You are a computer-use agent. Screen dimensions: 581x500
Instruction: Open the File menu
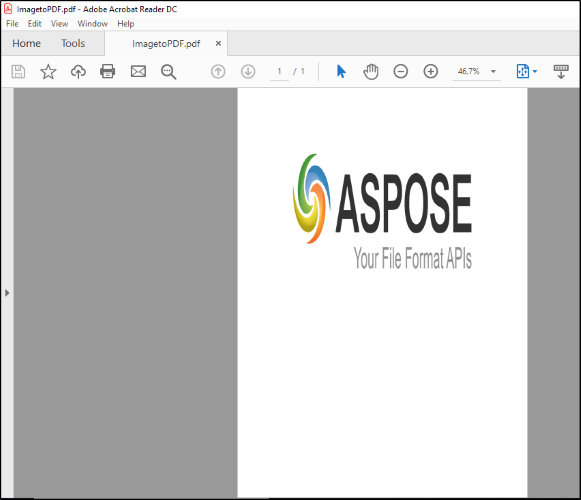[x=12, y=24]
